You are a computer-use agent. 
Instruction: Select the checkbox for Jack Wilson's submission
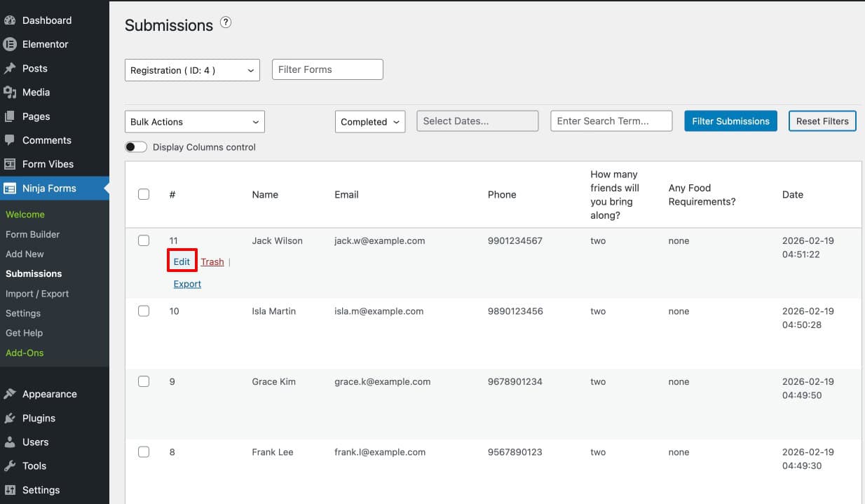coord(144,240)
